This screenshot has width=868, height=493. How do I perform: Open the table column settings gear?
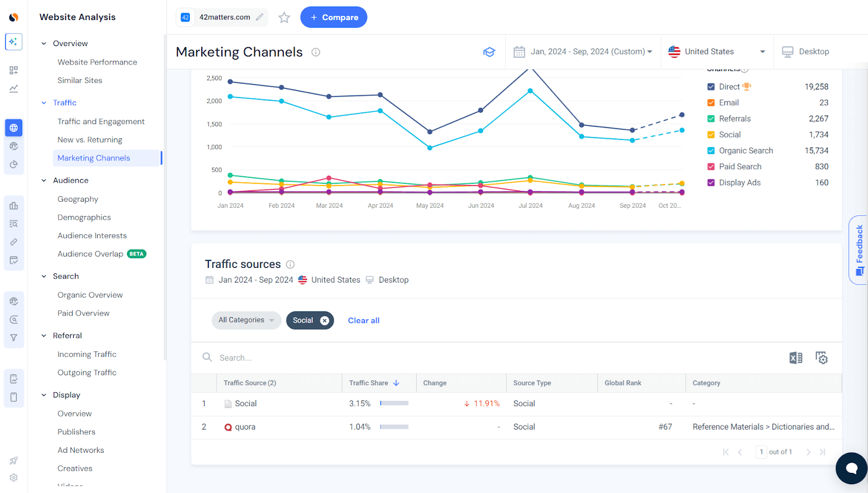click(x=821, y=358)
